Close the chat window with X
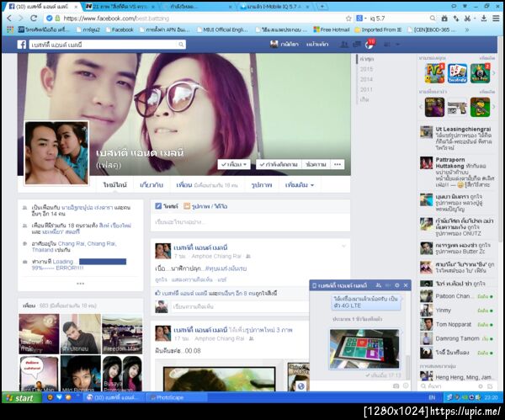Image resolution: width=505 pixels, height=420 pixels. [x=406, y=285]
